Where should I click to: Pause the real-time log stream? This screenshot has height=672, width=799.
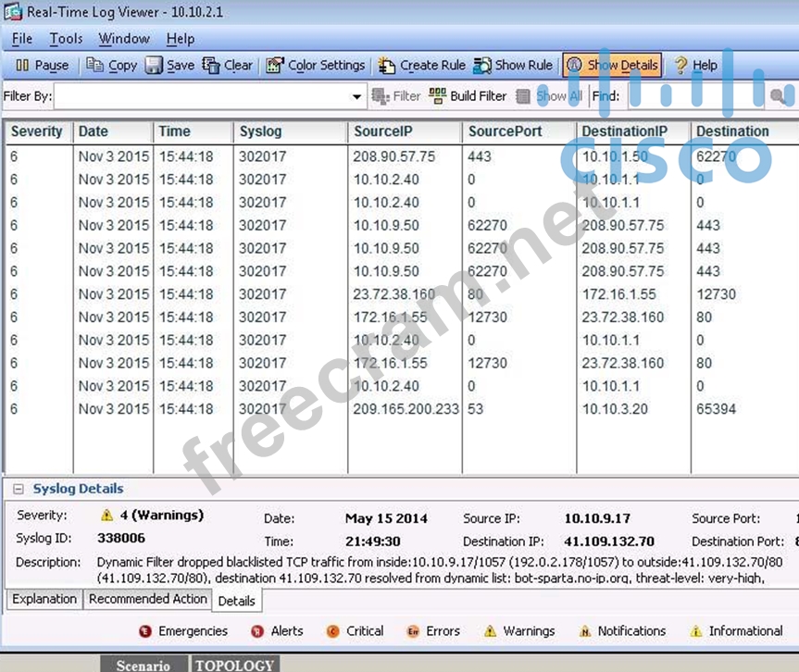[x=43, y=66]
